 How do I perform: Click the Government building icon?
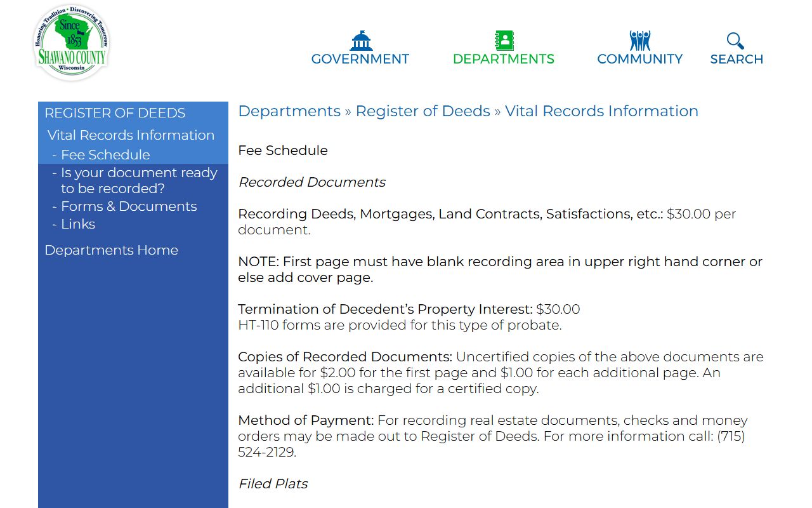pos(361,41)
